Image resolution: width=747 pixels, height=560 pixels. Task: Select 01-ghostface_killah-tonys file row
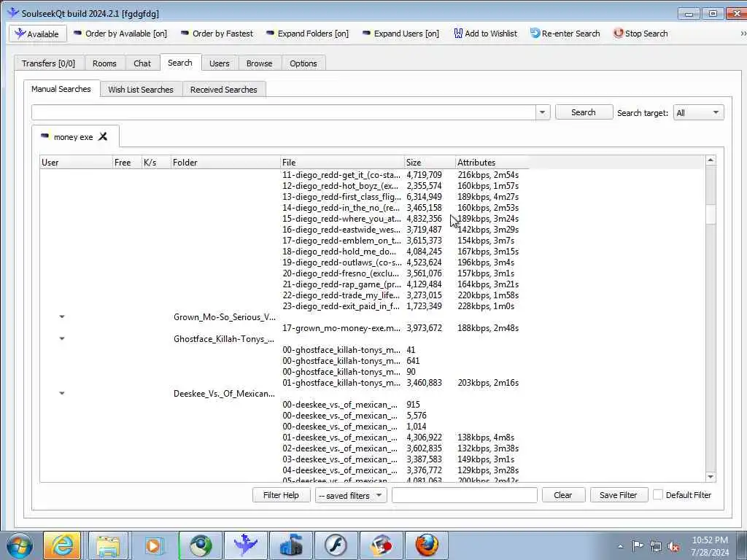pyautogui.click(x=341, y=383)
